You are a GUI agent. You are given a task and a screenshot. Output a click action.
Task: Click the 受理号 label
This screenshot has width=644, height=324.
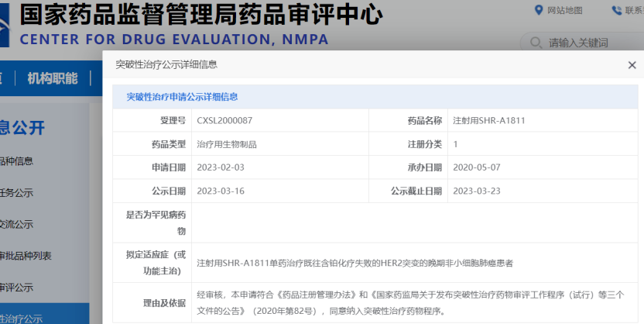173,120
